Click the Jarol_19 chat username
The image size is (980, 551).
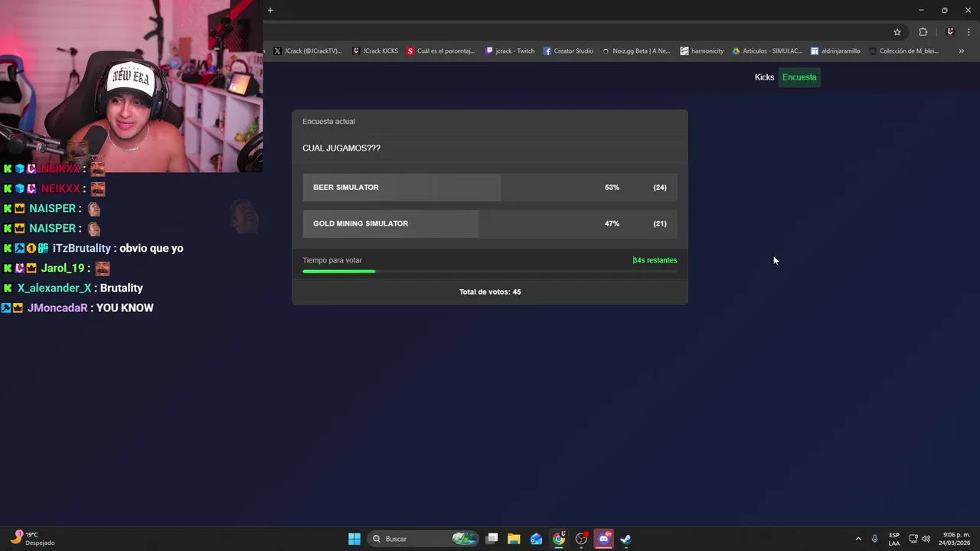(63, 268)
